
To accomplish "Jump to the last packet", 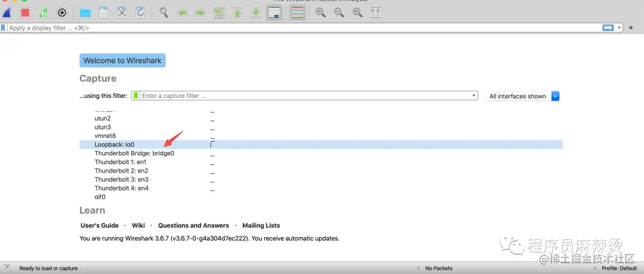I will [x=256, y=13].
